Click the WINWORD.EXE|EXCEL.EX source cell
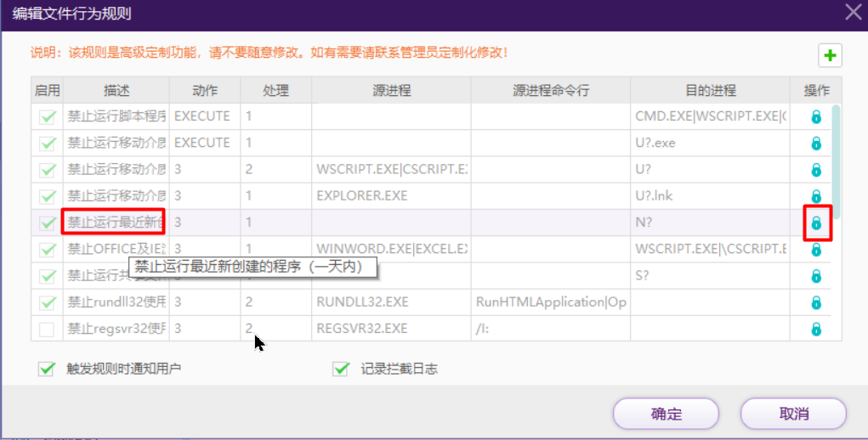The width and height of the screenshot is (868, 440). 391,249
